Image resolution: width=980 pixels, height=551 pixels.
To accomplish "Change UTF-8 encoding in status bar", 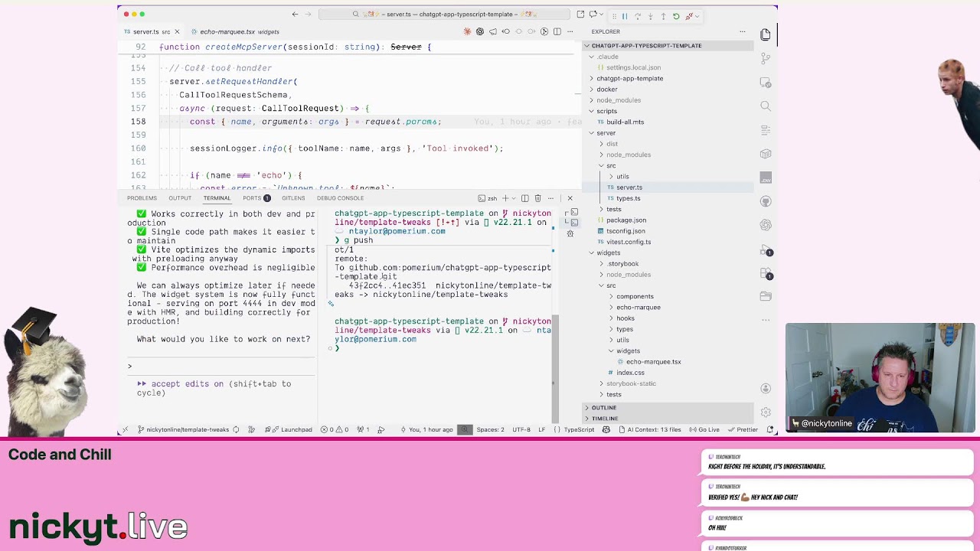I will pyautogui.click(x=521, y=430).
